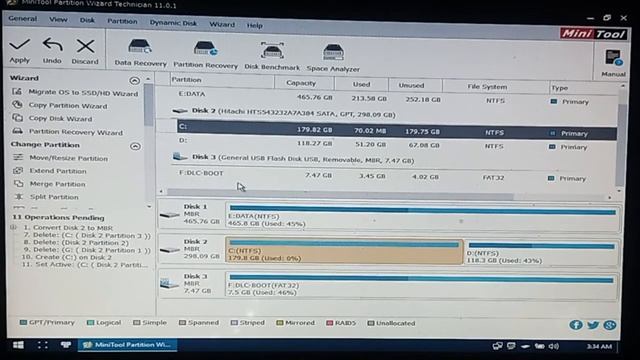Sort by Used column header

361,84
